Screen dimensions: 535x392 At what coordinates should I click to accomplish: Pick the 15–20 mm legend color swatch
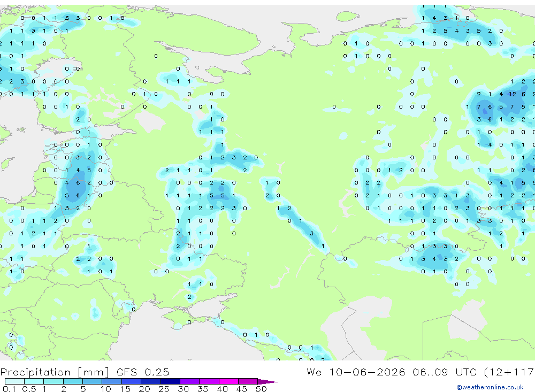tap(131, 381)
